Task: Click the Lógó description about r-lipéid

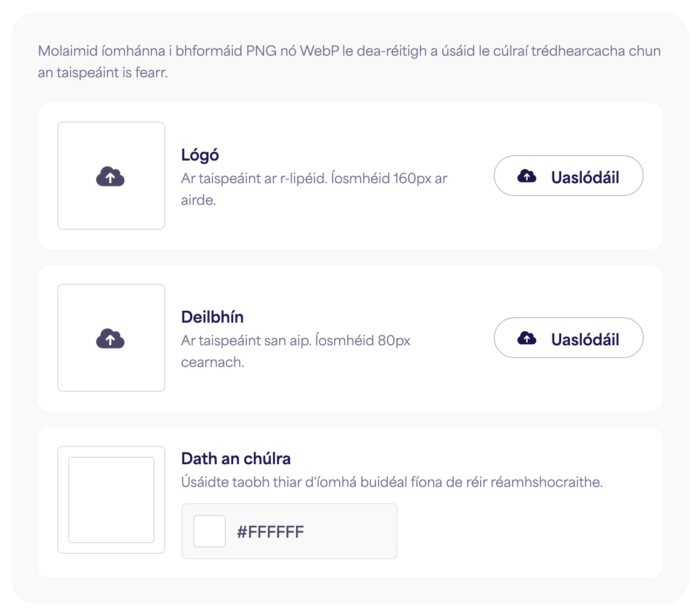Action: coord(314,189)
